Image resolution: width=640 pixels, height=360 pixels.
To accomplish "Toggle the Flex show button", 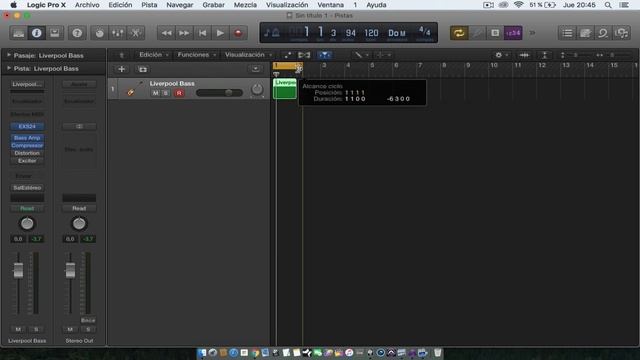I will pos(304,55).
